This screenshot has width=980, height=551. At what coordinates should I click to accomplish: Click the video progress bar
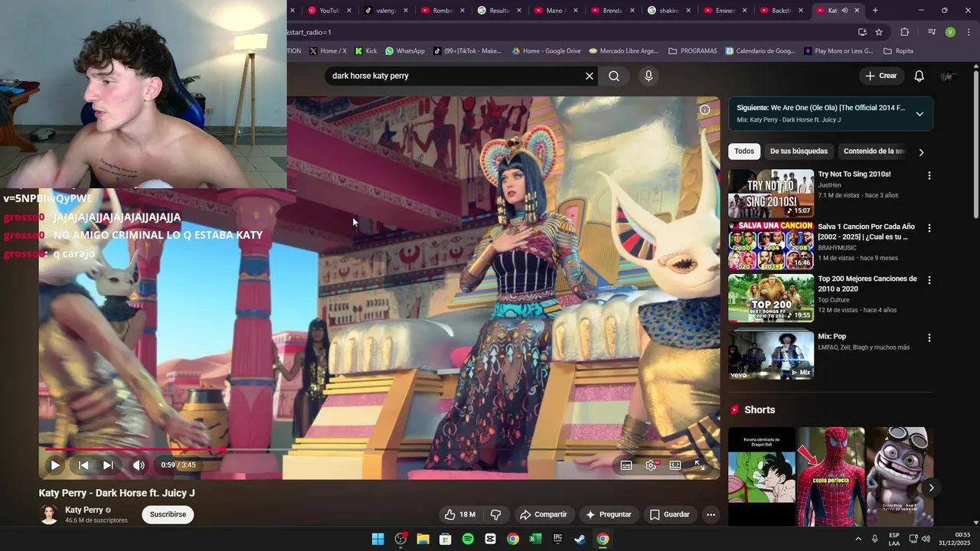point(379,449)
